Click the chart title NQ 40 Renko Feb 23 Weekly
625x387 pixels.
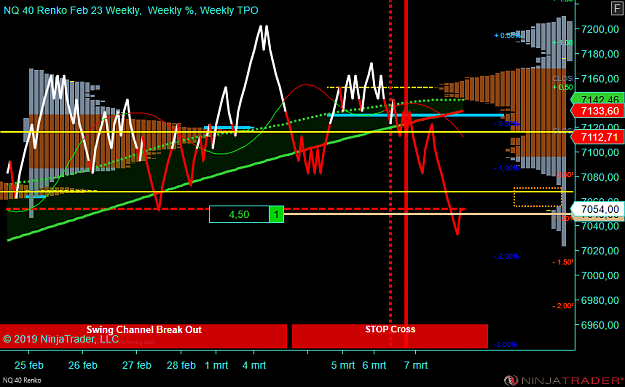point(73,10)
